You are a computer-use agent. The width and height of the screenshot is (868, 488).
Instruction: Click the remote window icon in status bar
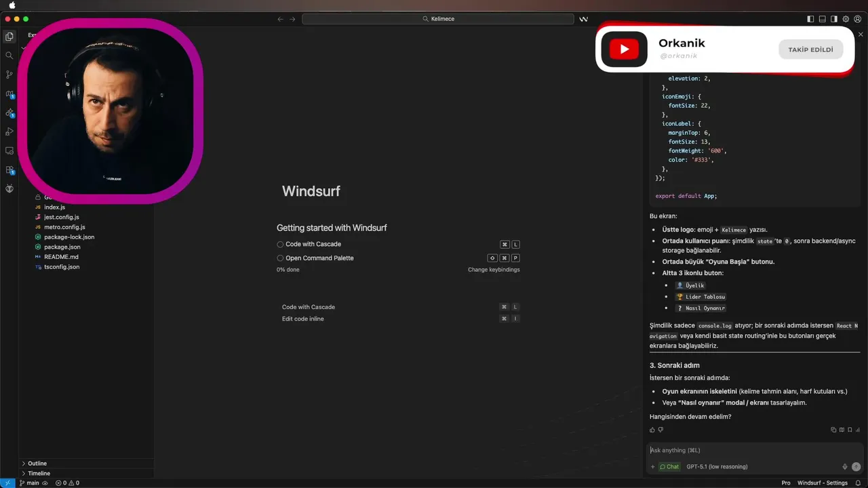(x=7, y=483)
